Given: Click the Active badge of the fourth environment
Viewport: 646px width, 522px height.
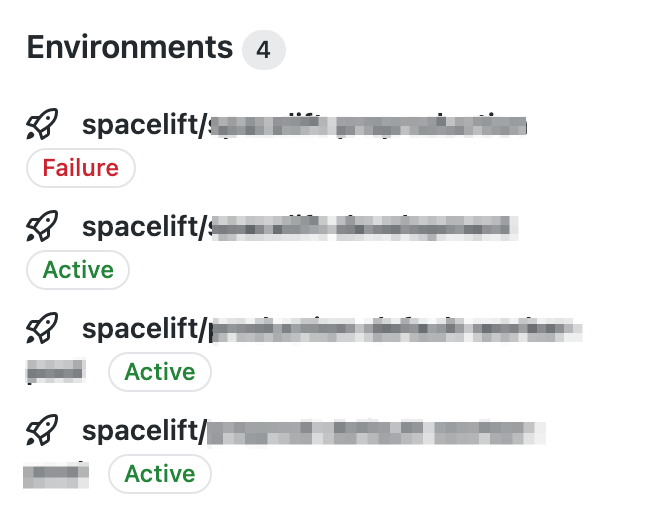Looking at the screenshot, I should [160, 474].
